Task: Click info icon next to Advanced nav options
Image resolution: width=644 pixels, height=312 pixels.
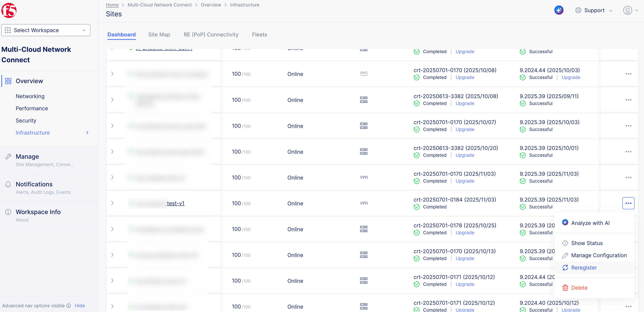Action: (69, 306)
